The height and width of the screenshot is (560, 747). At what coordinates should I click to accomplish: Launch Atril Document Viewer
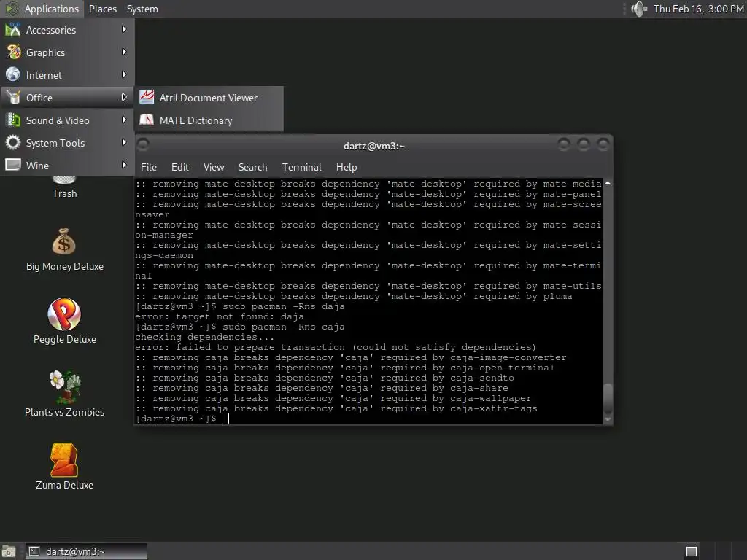pyautogui.click(x=209, y=98)
